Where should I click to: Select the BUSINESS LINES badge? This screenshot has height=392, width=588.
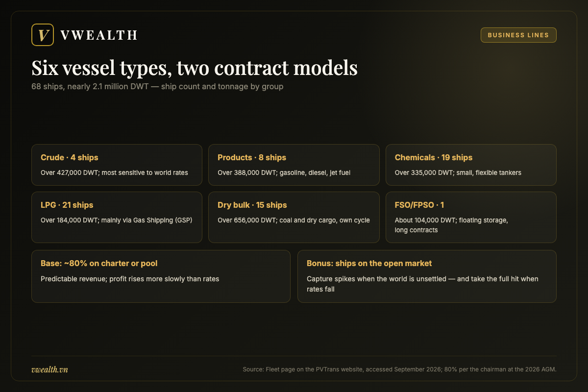518,35
